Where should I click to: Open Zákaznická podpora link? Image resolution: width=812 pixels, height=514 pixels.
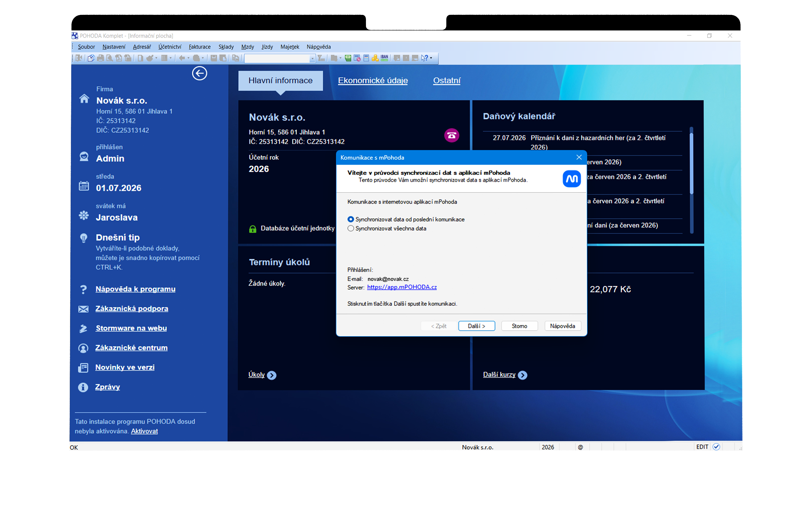(x=132, y=309)
